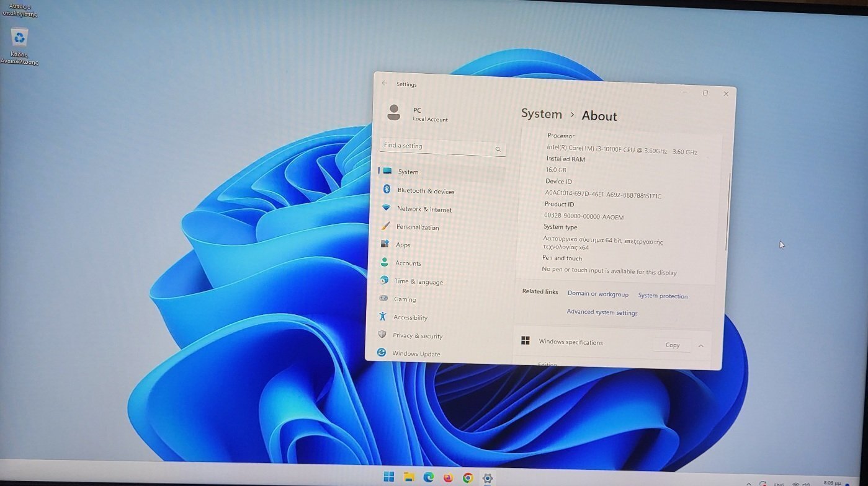Open Bluetooth & devices settings

tap(426, 191)
